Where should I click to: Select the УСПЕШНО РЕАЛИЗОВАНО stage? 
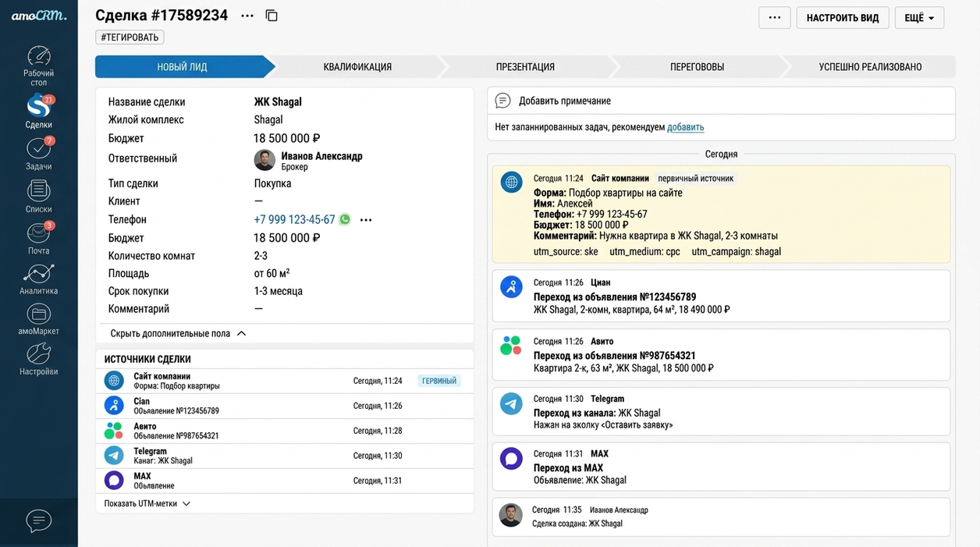(x=870, y=67)
